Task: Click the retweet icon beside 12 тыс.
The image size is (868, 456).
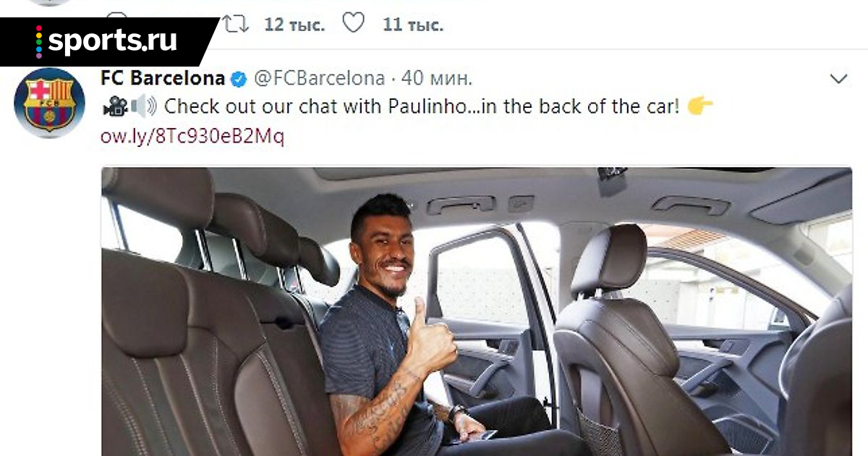Action: (x=236, y=24)
